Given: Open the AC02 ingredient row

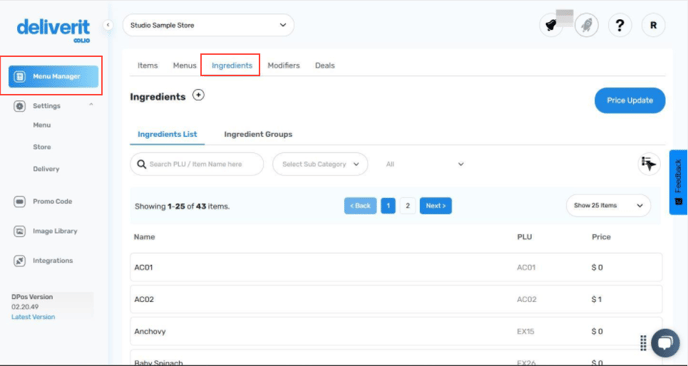Looking at the screenshot, I should point(396,299).
